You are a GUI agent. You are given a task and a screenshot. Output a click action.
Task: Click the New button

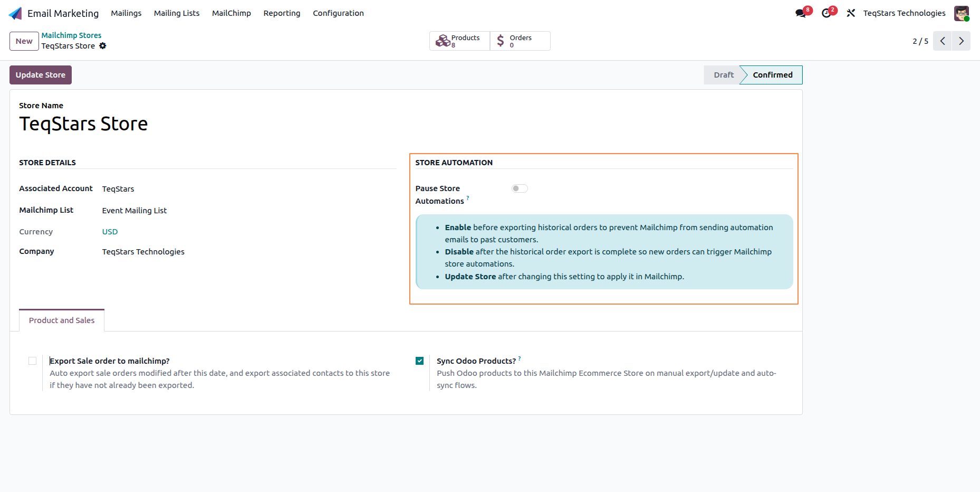coord(24,41)
